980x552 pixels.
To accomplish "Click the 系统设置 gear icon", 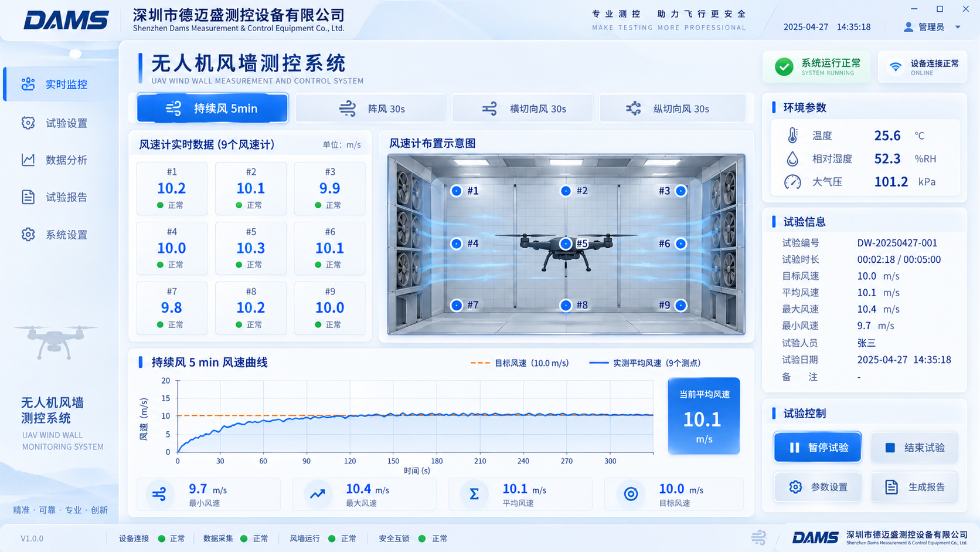I will (x=28, y=235).
